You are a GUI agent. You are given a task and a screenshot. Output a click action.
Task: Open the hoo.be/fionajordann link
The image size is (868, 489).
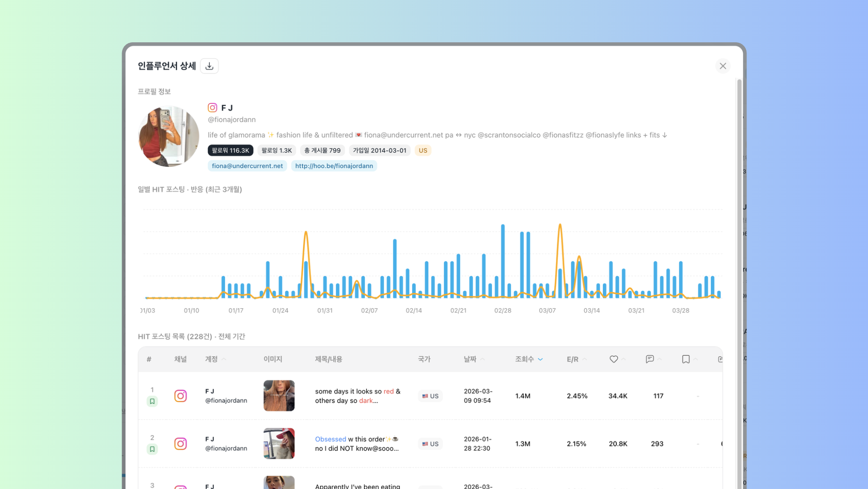point(334,166)
